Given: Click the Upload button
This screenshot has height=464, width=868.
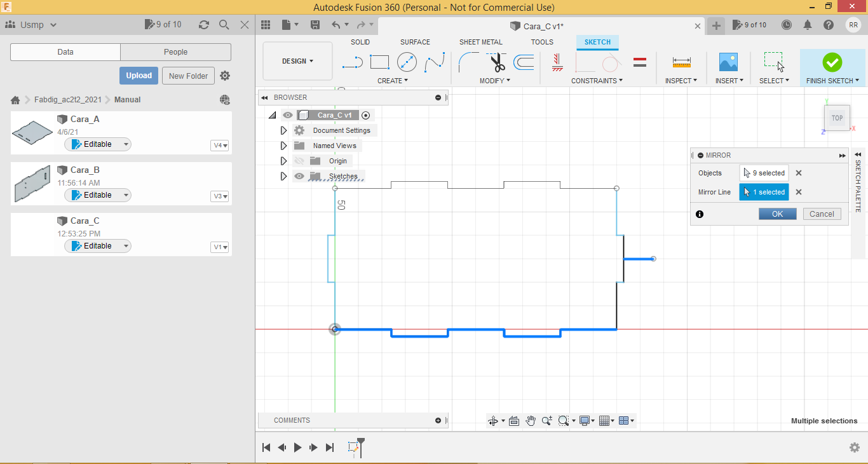Looking at the screenshot, I should [x=139, y=76].
